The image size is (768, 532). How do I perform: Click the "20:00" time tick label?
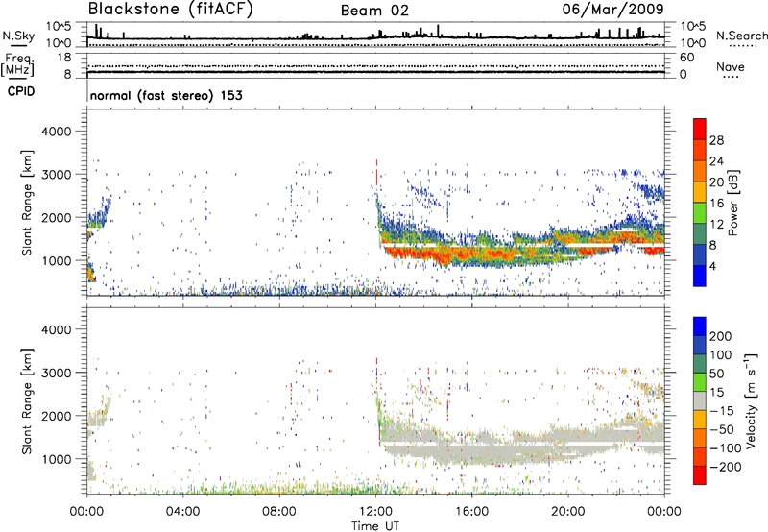pos(567,512)
